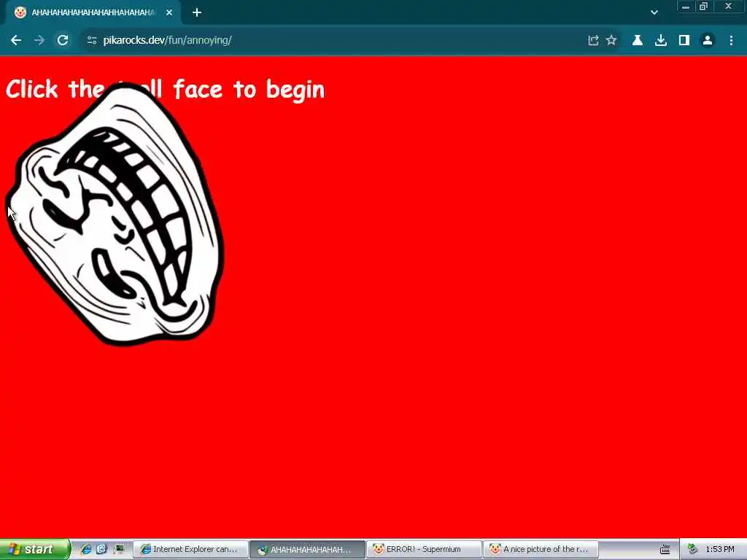Click the network tray icon

[693, 550]
